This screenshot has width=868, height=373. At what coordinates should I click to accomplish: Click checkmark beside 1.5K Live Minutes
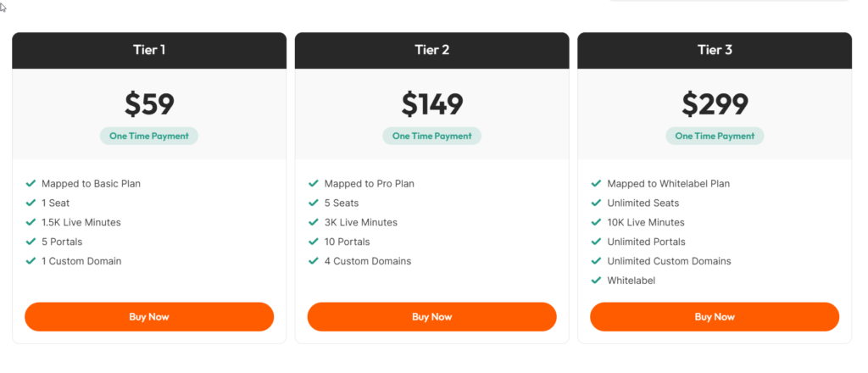pos(31,222)
